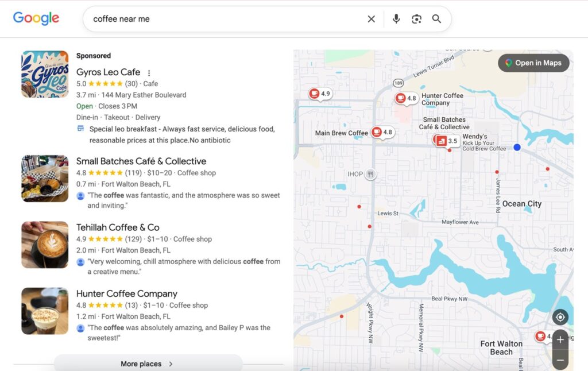588x371 pixels.
Task: Open Small Batches Café & Collective listing
Action: (x=141, y=161)
